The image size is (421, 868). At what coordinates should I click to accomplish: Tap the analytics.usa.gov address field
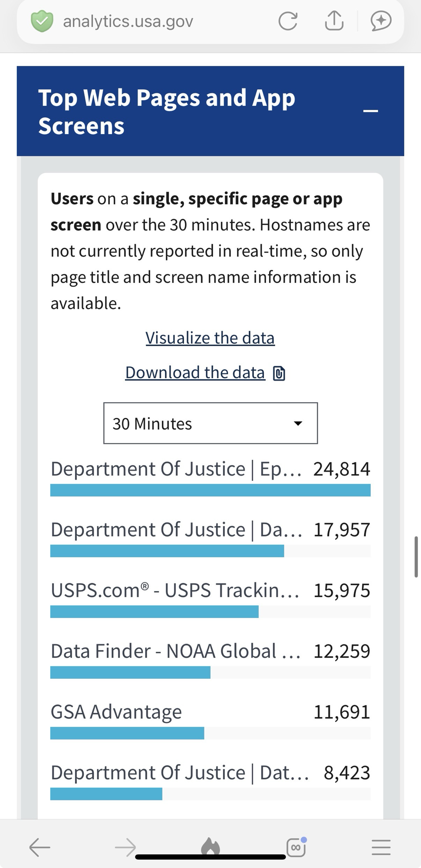click(x=128, y=21)
